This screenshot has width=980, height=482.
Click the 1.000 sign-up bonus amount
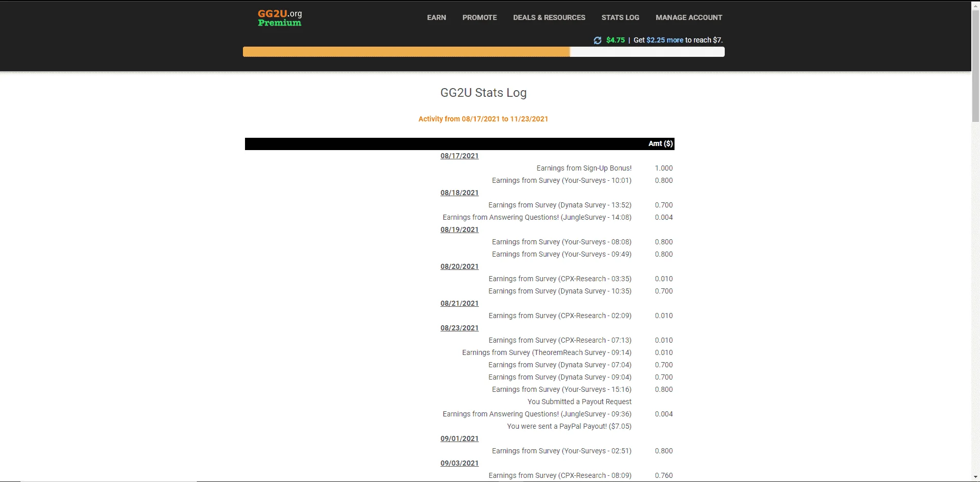(x=664, y=168)
